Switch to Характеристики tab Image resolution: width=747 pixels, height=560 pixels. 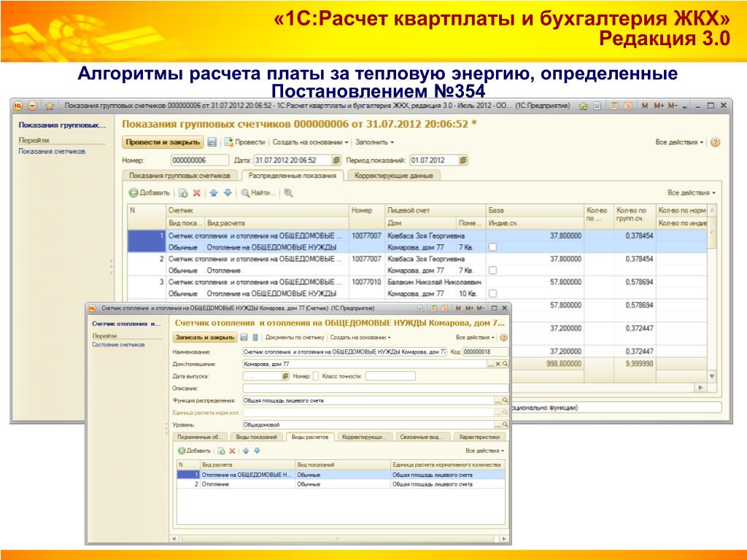[479, 437]
